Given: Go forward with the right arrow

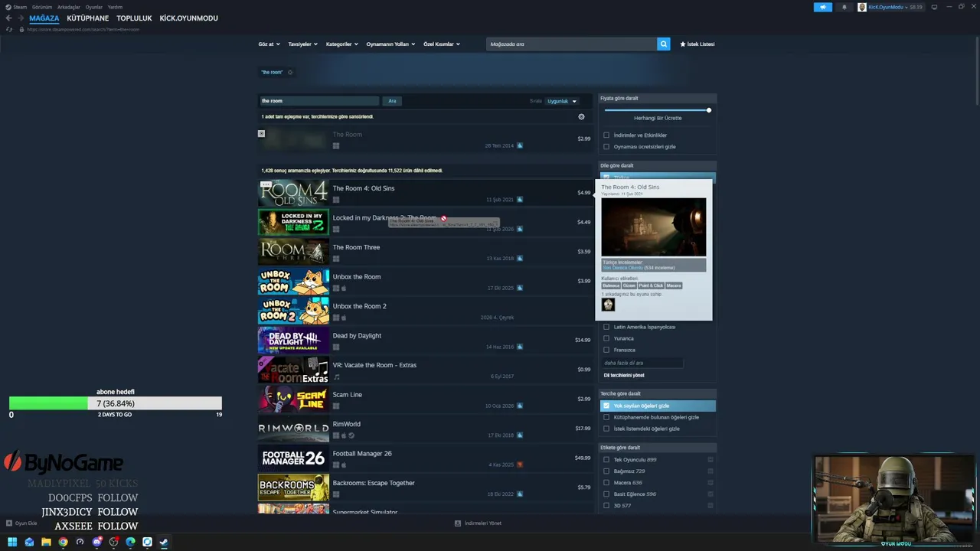Looking at the screenshot, I should 21,18.
